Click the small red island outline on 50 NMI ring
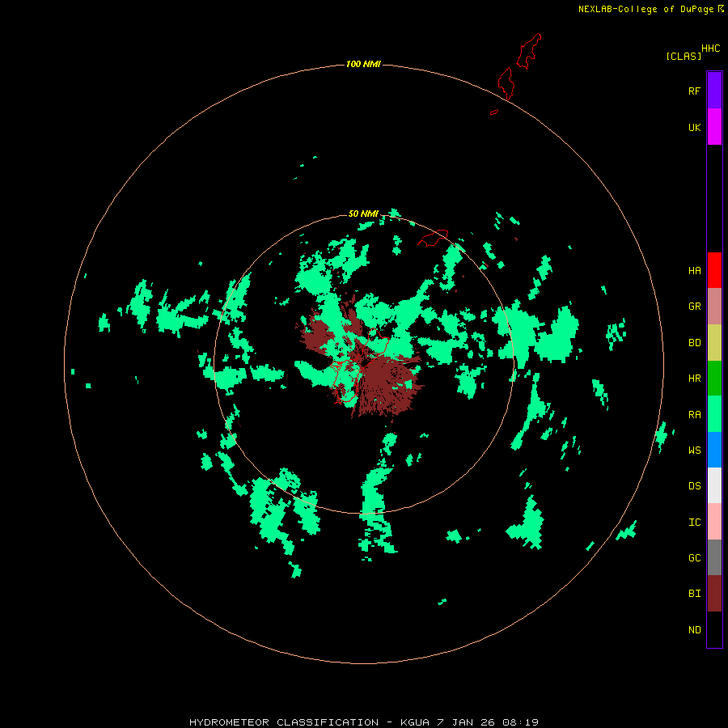 pos(434,238)
